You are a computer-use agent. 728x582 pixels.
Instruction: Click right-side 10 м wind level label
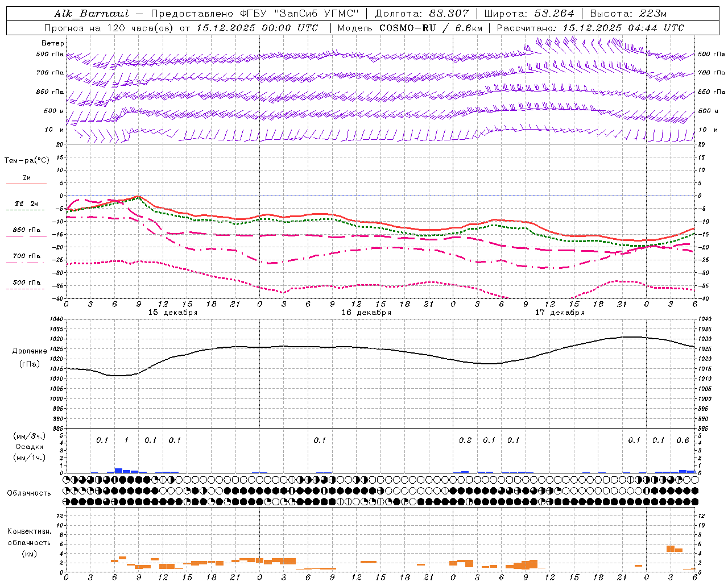coord(708,130)
